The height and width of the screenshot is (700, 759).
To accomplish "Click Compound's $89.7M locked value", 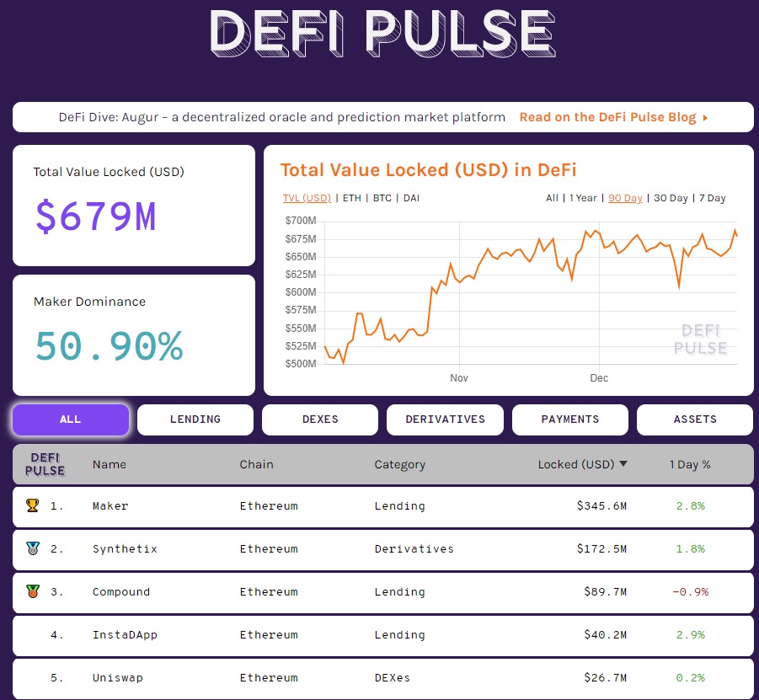I will [x=605, y=591].
